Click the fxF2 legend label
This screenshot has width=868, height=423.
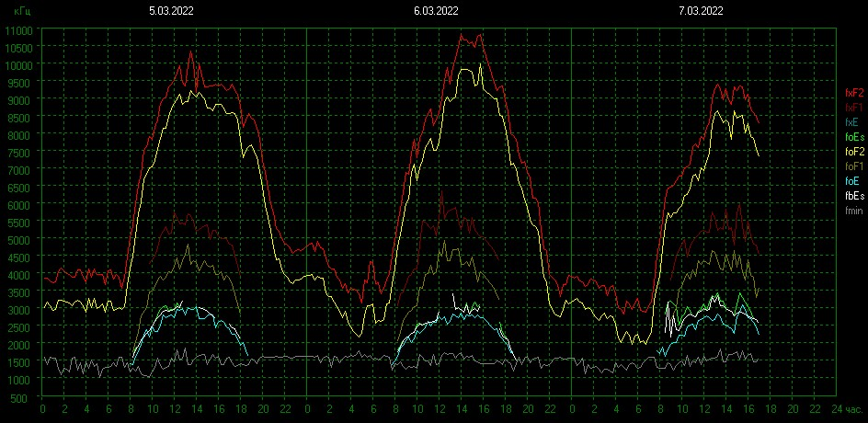tap(854, 93)
